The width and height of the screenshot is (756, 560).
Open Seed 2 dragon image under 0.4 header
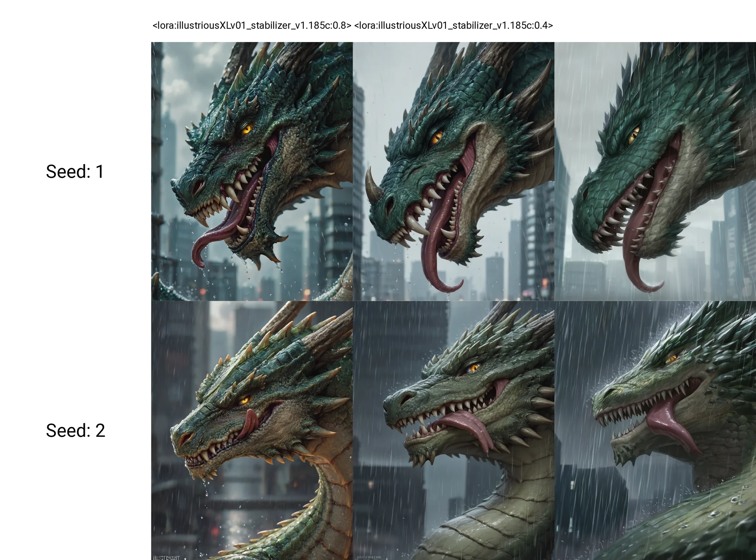(x=454, y=430)
